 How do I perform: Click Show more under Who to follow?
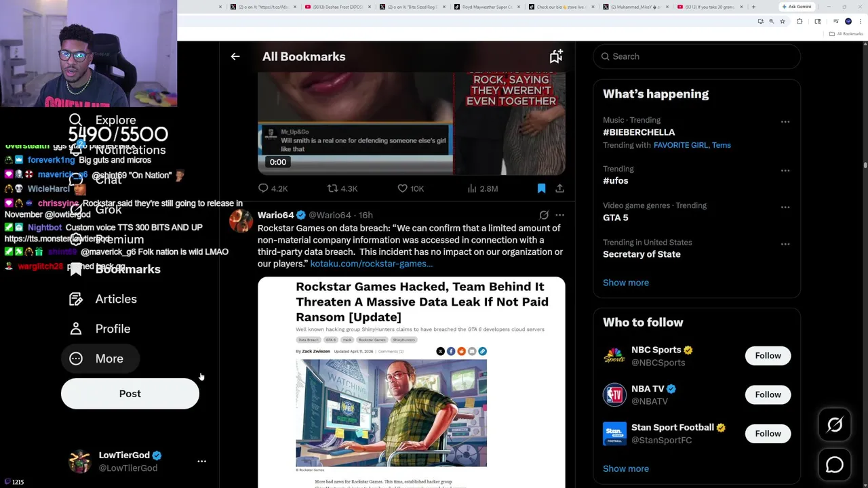[626, 468]
